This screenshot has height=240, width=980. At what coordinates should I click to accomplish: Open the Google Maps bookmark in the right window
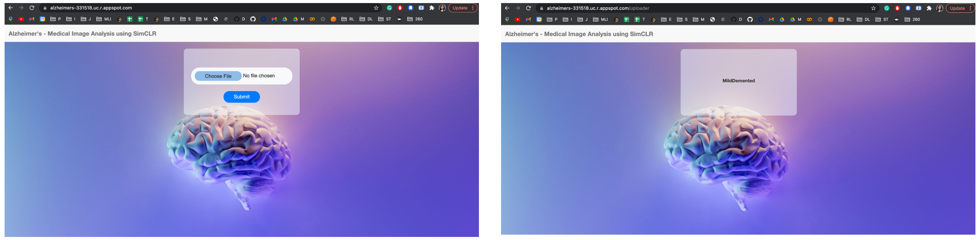coord(507,19)
